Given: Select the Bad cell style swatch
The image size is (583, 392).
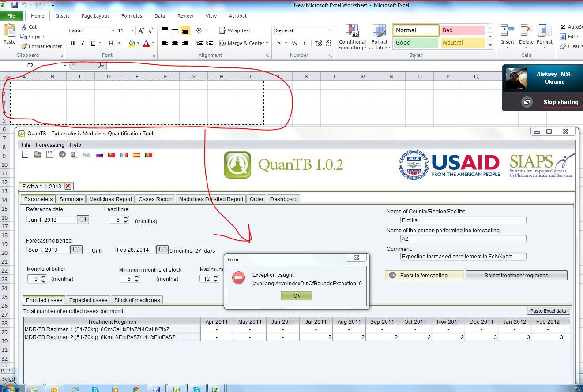Looking at the screenshot, I should (463, 30).
